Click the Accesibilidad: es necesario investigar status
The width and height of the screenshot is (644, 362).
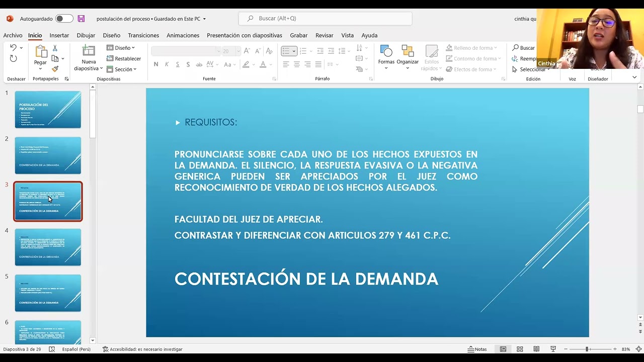point(142,349)
